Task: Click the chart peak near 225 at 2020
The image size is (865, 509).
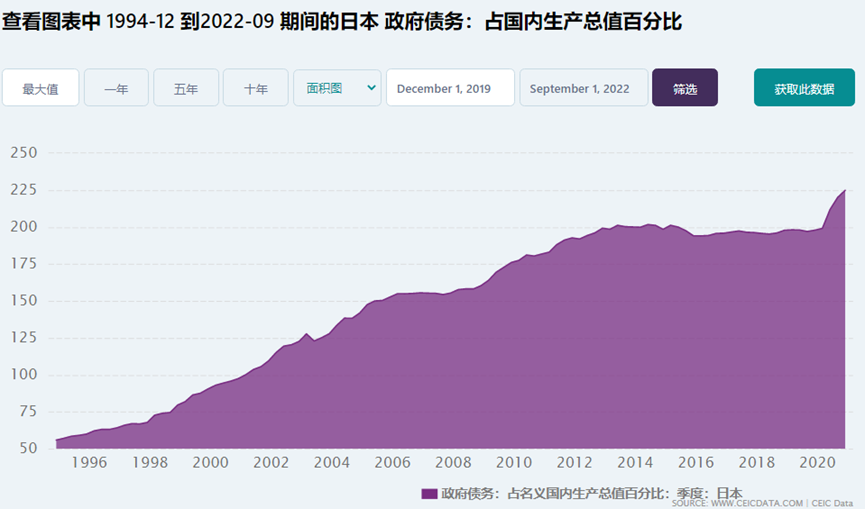Action: [x=844, y=191]
